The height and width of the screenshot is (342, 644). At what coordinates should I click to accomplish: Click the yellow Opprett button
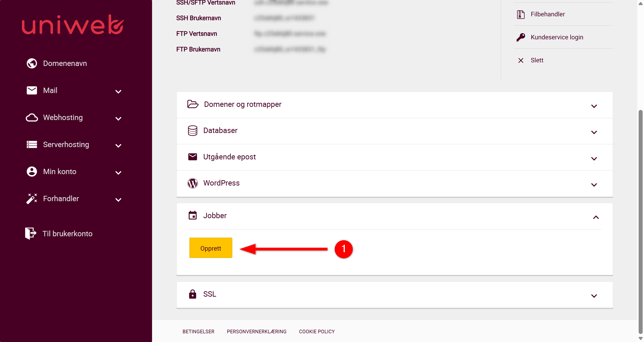pyautogui.click(x=211, y=248)
